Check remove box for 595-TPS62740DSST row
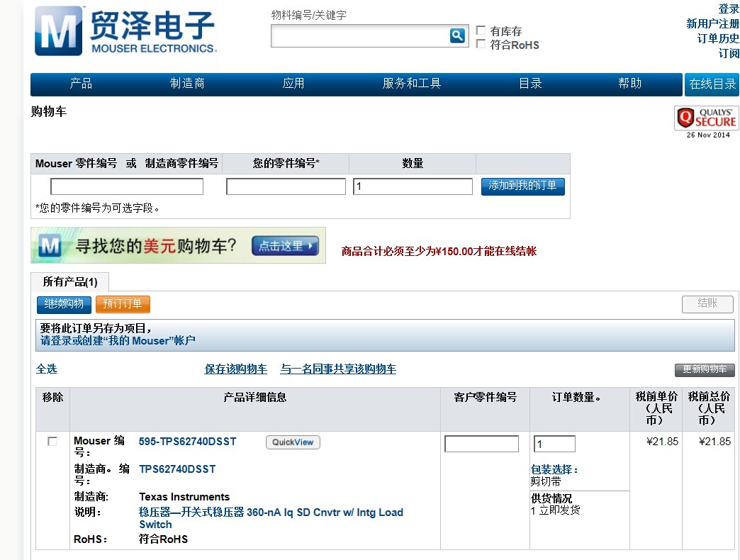740x560 pixels. 52,441
